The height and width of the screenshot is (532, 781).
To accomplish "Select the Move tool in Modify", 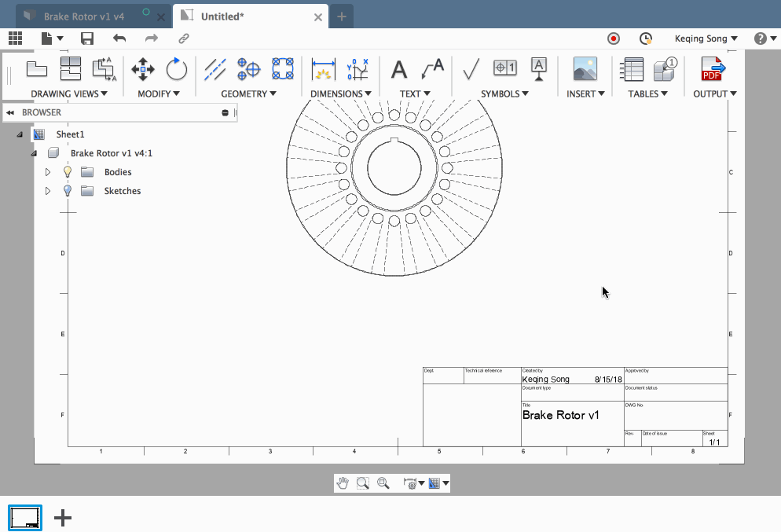I will (143, 69).
